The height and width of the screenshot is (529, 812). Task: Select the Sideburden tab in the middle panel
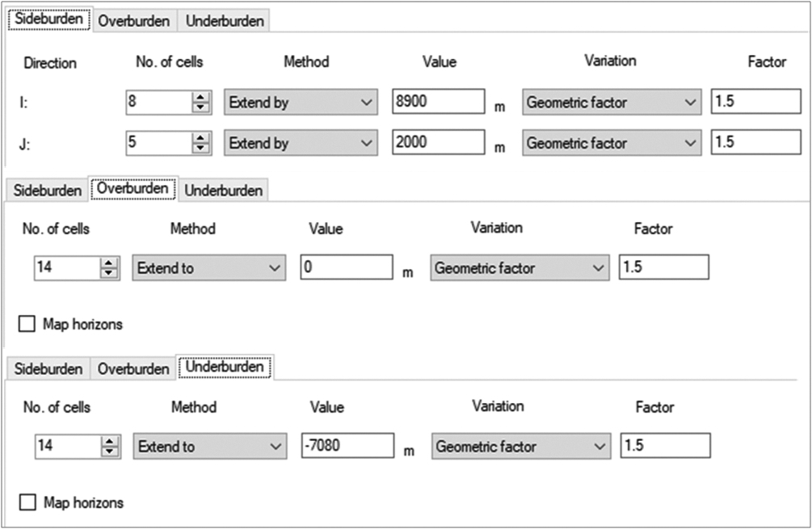tap(48, 191)
